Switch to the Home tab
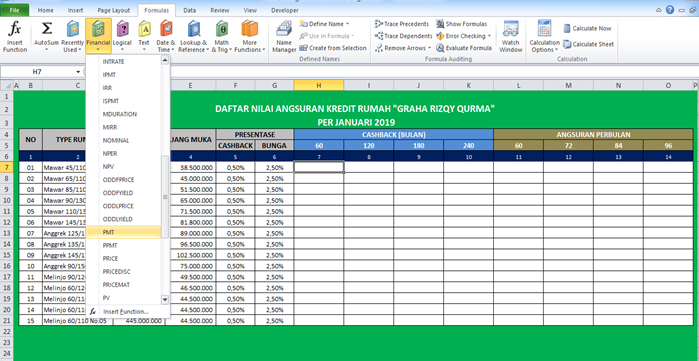Viewport: 699px width, 361px height. click(45, 10)
